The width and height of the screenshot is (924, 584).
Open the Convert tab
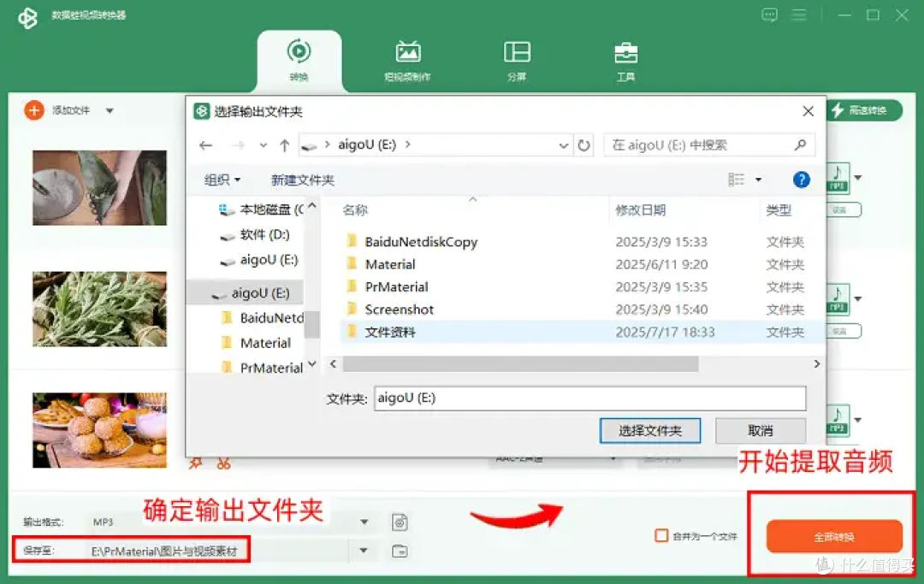click(x=299, y=61)
